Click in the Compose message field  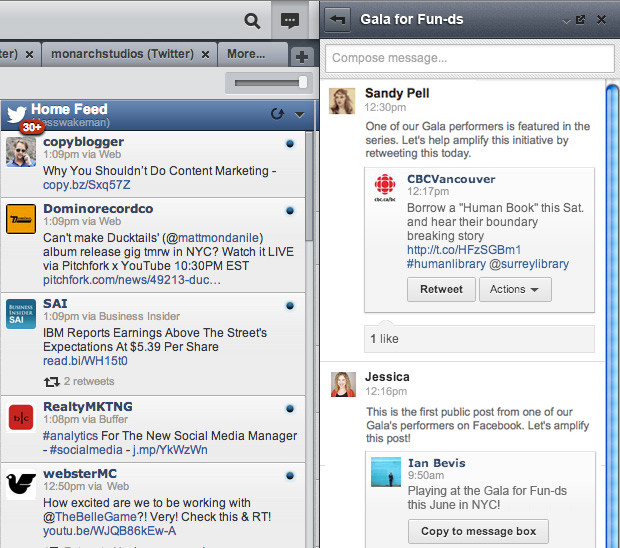coord(470,58)
